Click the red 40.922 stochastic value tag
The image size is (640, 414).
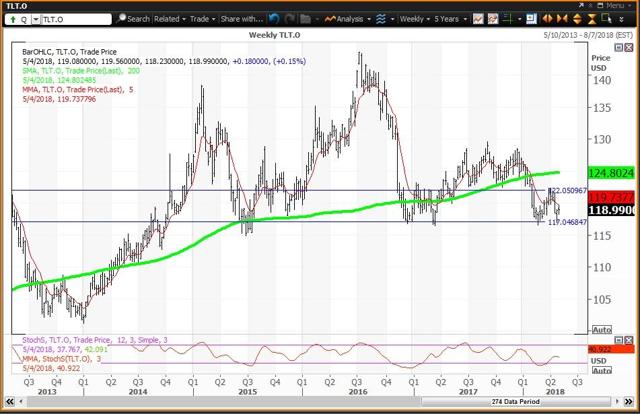pos(611,349)
